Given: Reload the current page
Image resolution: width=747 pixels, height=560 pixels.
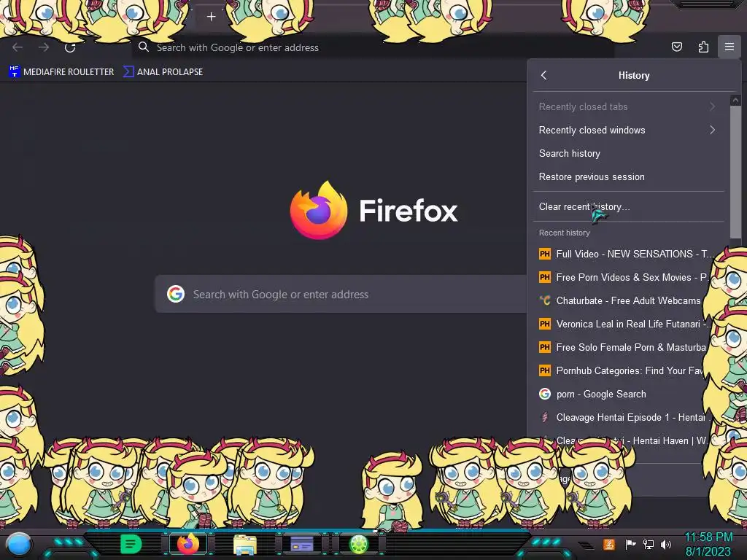Looking at the screenshot, I should click(x=70, y=47).
